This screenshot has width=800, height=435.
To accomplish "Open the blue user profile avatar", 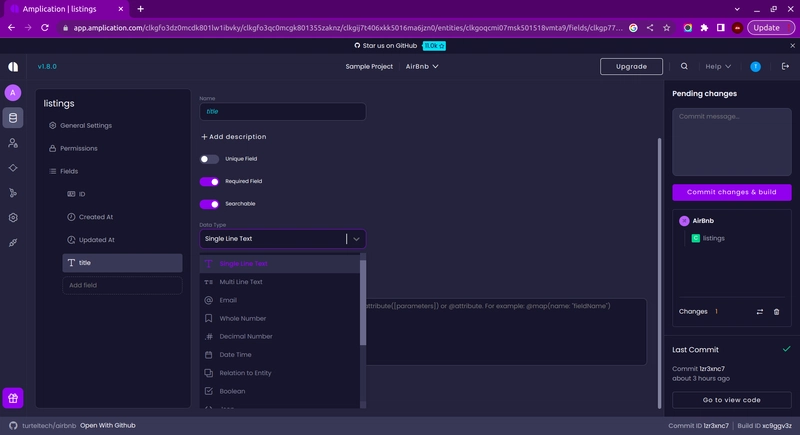I will point(756,67).
